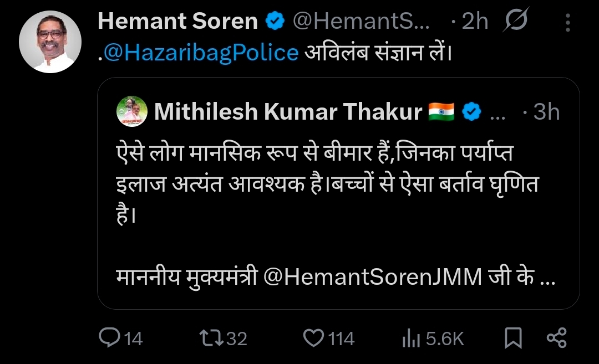Click the 3h timestamp on quoted tweet
Screen dimensions: 599x364
click(x=546, y=112)
